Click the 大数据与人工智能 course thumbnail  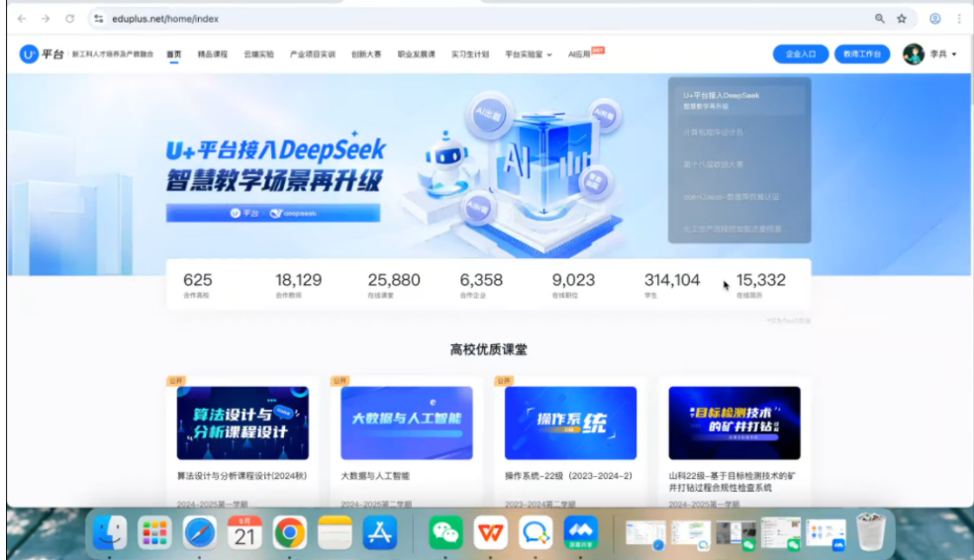click(x=406, y=422)
